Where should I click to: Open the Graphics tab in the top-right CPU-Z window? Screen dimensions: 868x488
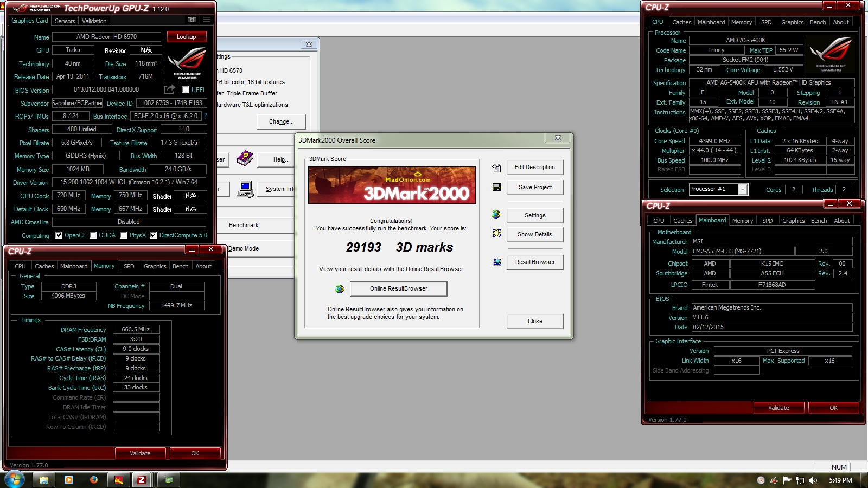[x=793, y=22]
